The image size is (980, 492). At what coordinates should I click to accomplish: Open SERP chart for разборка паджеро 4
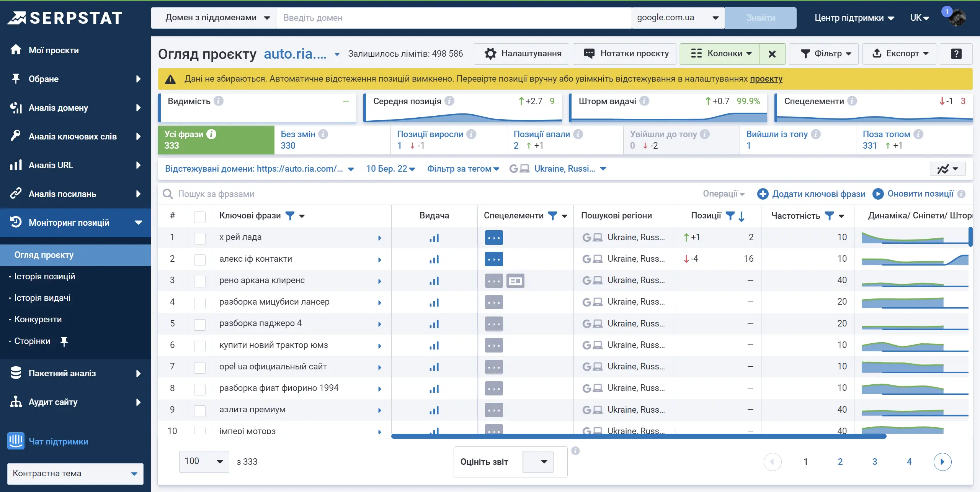pyautogui.click(x=434, y=324)
